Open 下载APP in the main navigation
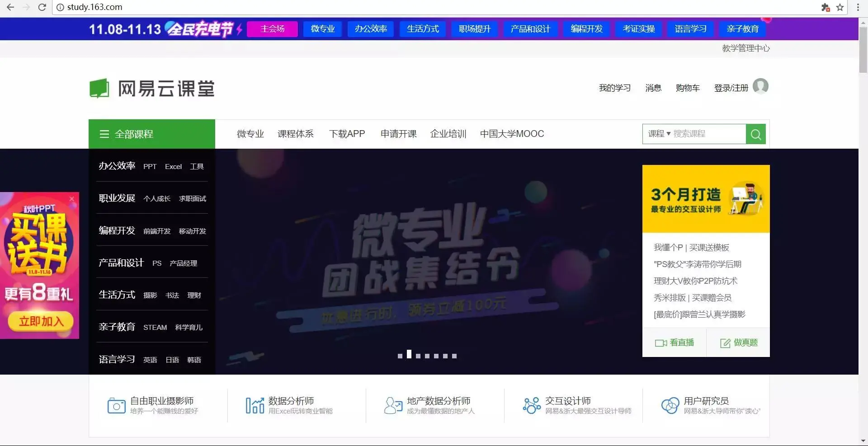This screenshot has height=446, width=868. [347, 134]
